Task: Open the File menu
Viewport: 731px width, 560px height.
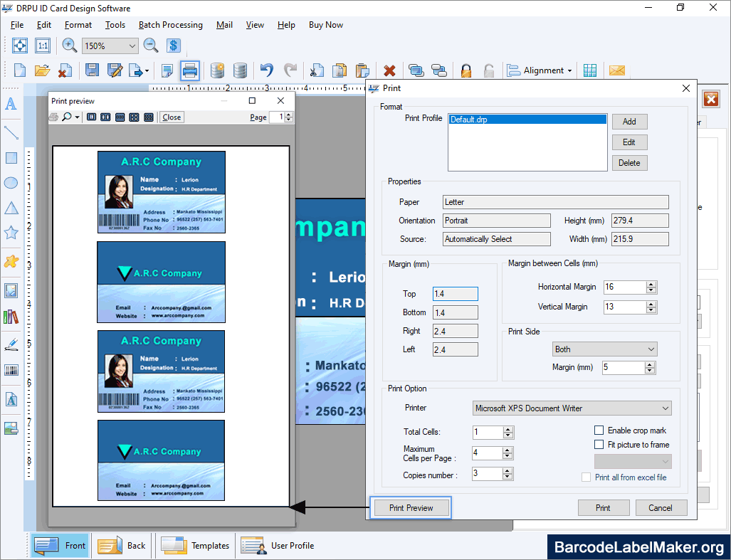Action: (x=17, y=25)
